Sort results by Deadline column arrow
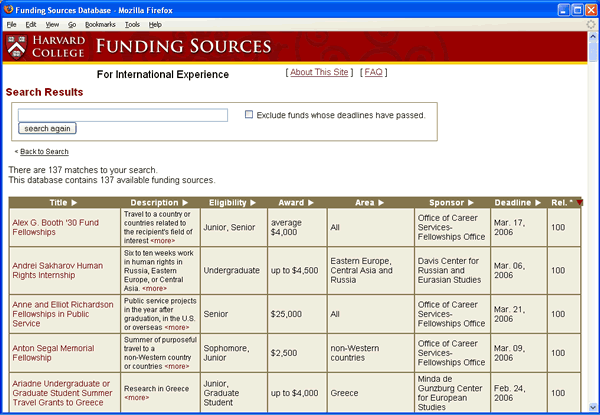This screenshot has width=600, height=415. [538, 203]
